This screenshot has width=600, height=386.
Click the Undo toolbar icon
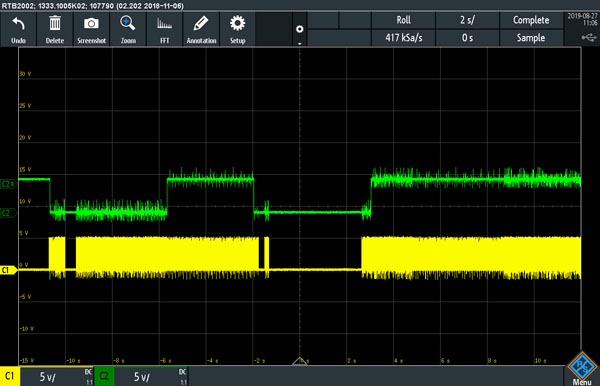18,29
